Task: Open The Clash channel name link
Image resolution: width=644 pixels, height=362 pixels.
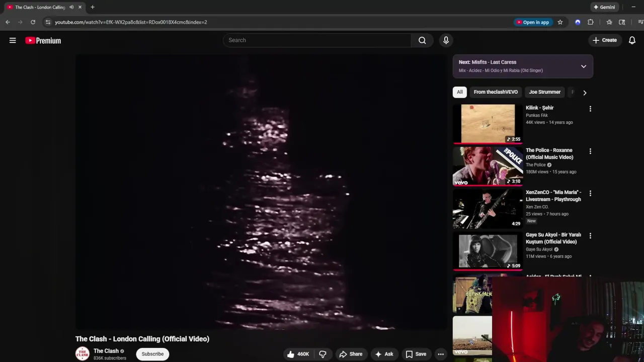Action: [106, 351]
